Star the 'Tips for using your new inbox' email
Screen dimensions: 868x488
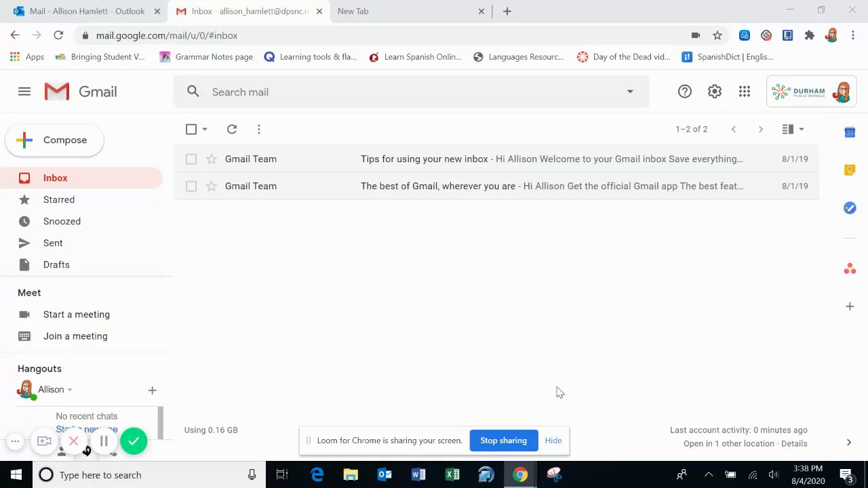point(212,159)
